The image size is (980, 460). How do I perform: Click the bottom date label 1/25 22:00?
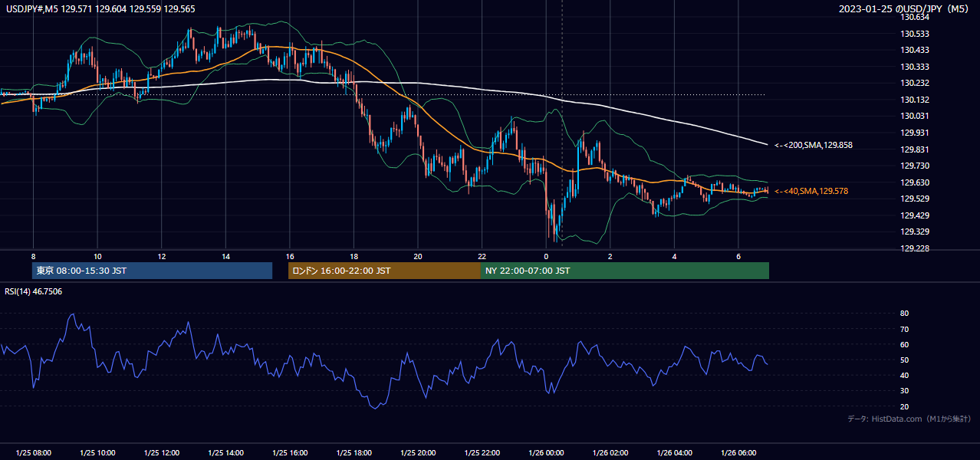(482, 453)
